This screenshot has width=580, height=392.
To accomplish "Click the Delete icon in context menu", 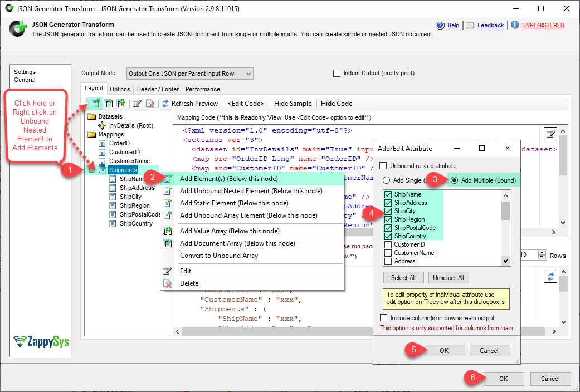I will click(x=167, y=283).
